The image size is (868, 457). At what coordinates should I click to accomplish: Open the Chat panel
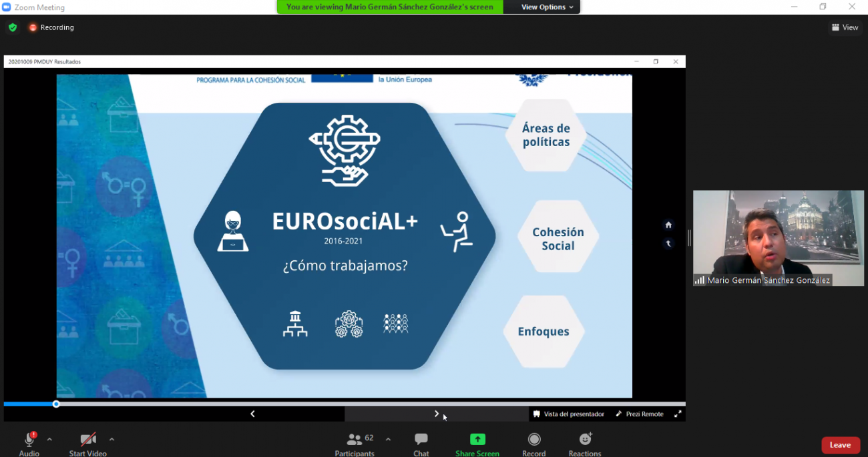pos(421,444)
